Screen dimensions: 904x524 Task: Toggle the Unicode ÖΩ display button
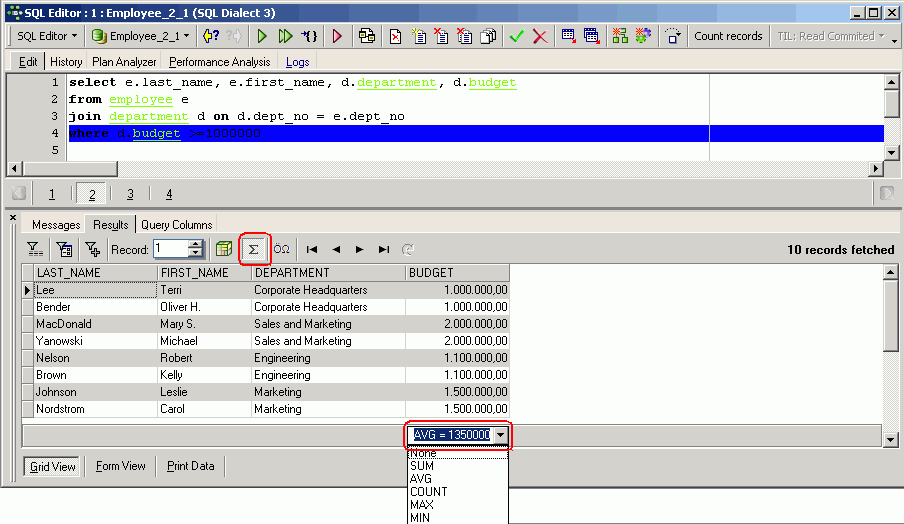click(282, 249)
